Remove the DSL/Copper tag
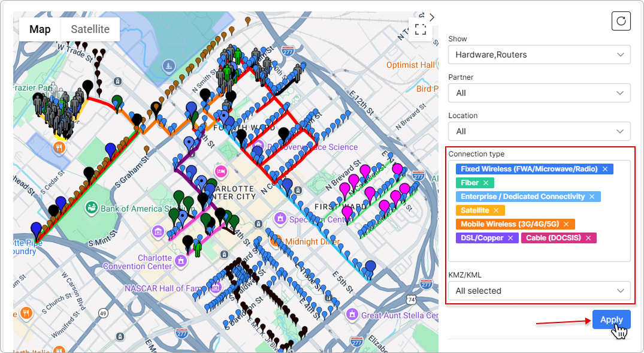644x353 pixels. [510, 238]
